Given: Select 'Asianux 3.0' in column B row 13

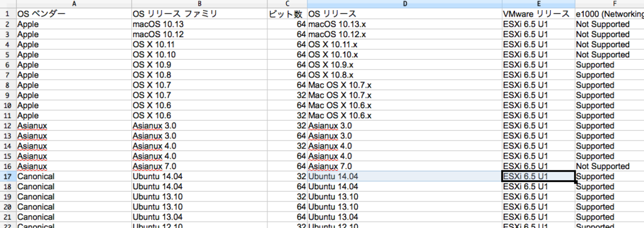Looking at the screenshot, I should [x=199, y=136].
